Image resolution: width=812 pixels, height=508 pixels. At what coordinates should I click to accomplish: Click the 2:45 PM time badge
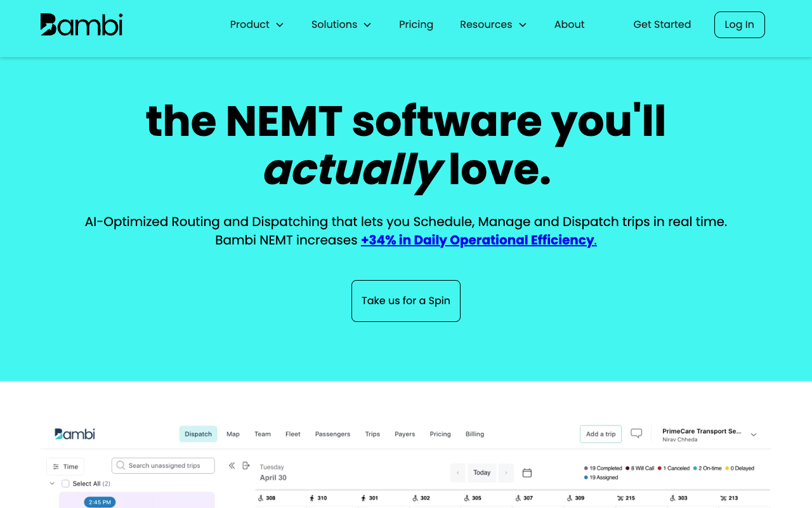pos(100,502)
